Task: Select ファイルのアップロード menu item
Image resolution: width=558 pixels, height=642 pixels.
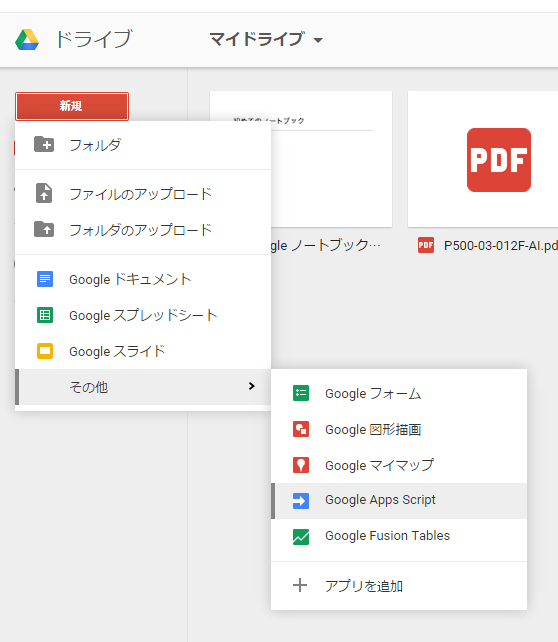Action: click(143, 193)
